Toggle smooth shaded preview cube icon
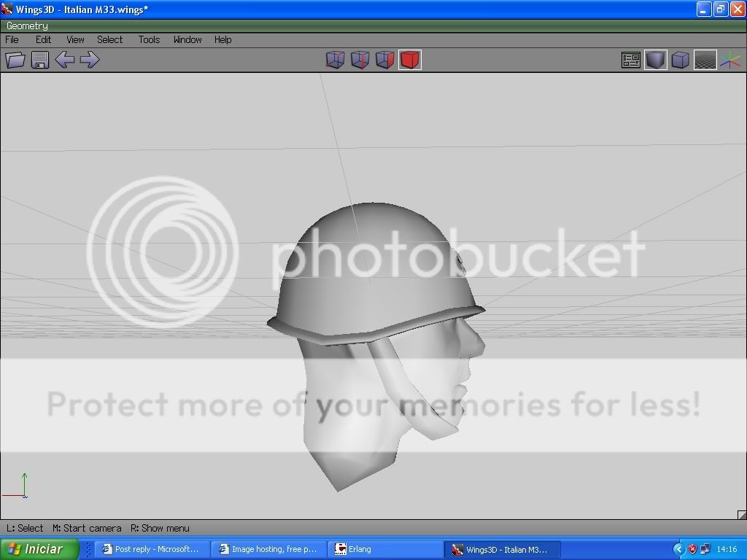This screenshot has width=747, height=560. [x=656, y=60]
